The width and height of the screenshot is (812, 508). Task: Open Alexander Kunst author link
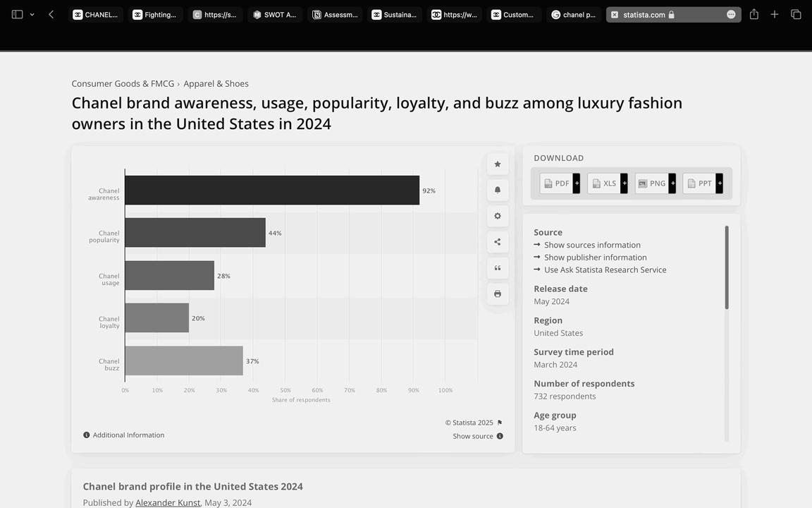point(168,503)
